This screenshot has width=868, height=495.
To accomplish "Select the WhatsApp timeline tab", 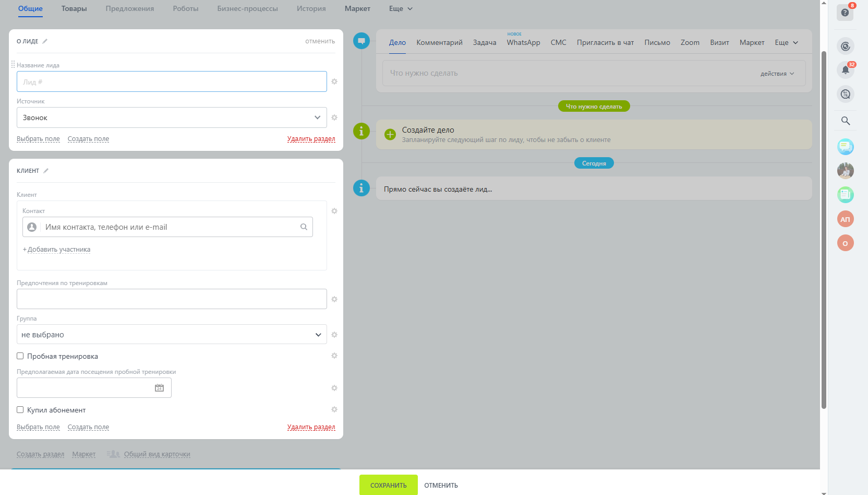I will (x=523, y=43).
